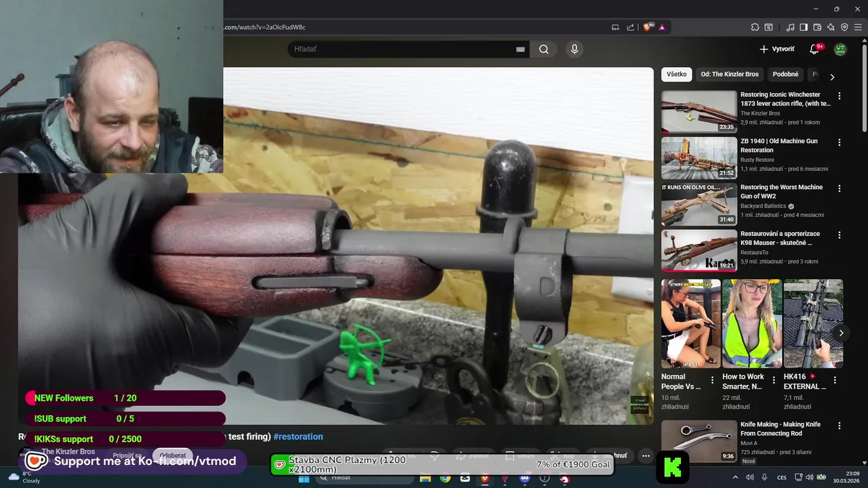The width and height of the screenshot is (868, 488).
Task: Open the Brave VPN shield icon
Action: [844, 27]
